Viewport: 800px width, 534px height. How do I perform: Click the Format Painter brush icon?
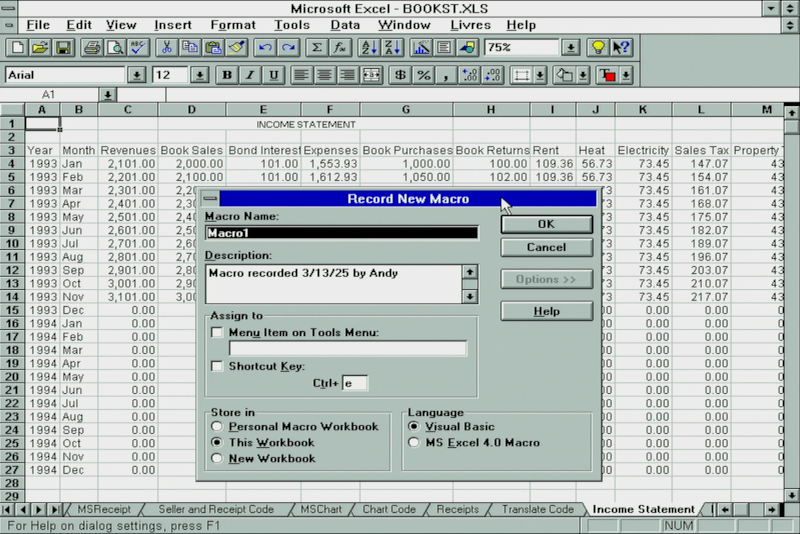coord(236,47)
